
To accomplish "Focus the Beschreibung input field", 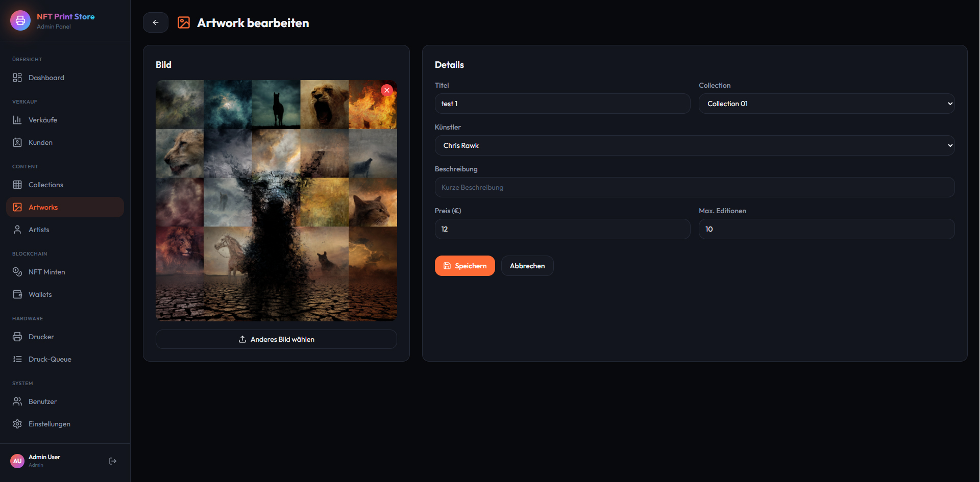I will [694, 187].
